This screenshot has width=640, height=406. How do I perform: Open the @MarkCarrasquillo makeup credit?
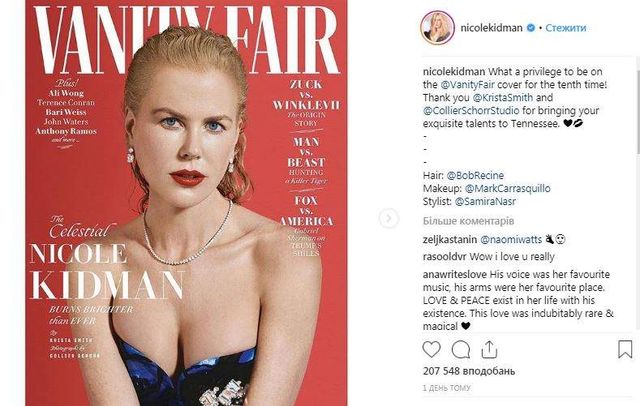coord(507,189)
